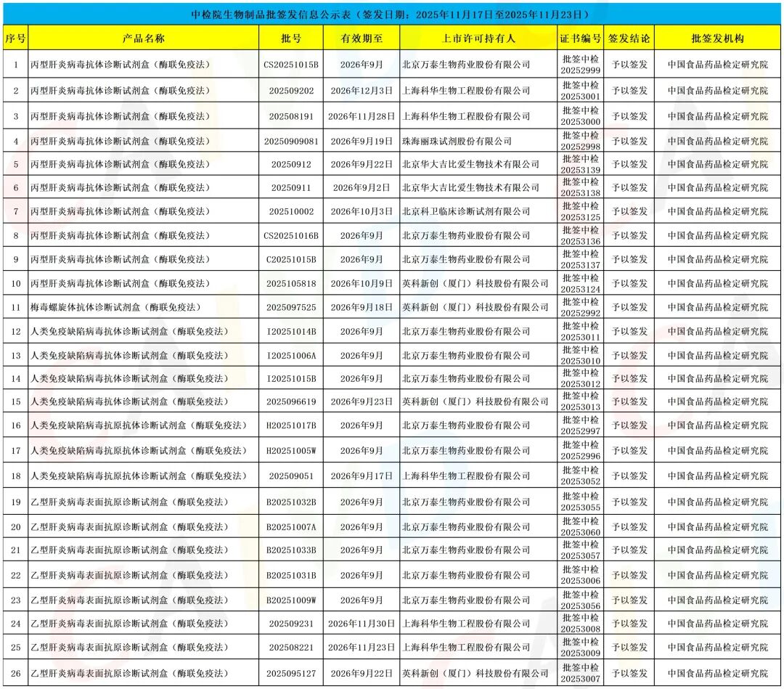Click certificate number 批签中检20253001
This screenshot has height=689, width=784.
[x=581, y=91]
